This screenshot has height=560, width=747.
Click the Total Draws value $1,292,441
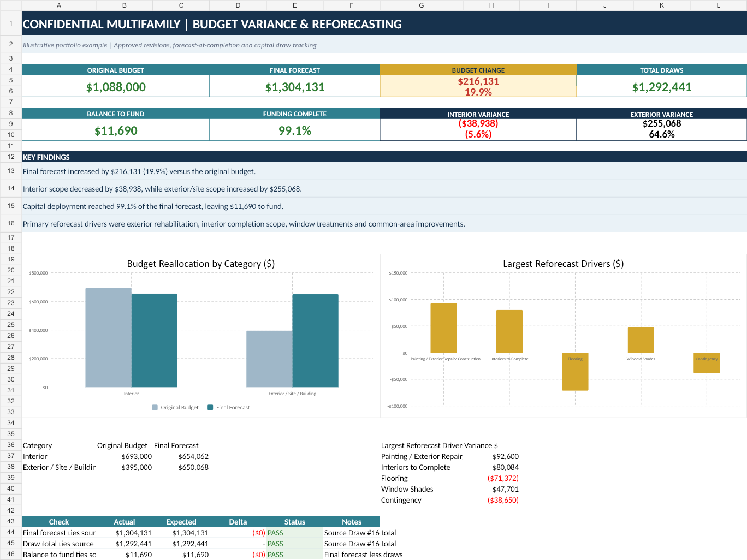[662, 87]
